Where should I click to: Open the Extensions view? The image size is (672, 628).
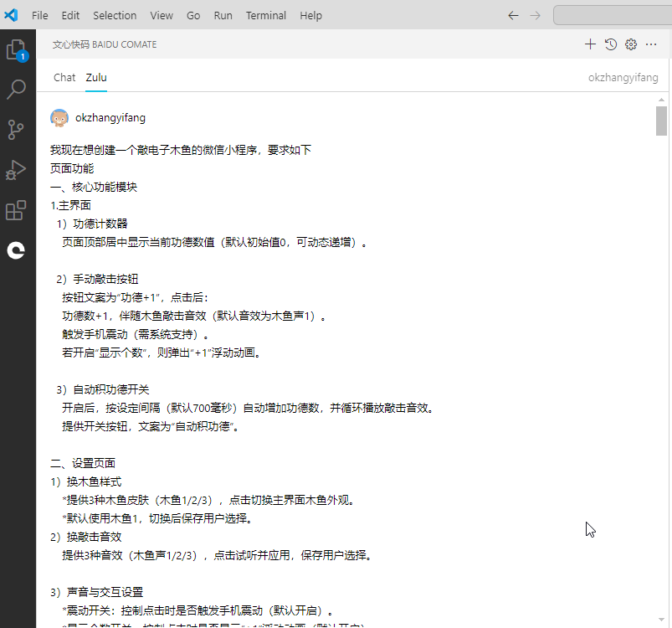pyautogui.click(x=16, y=210)
